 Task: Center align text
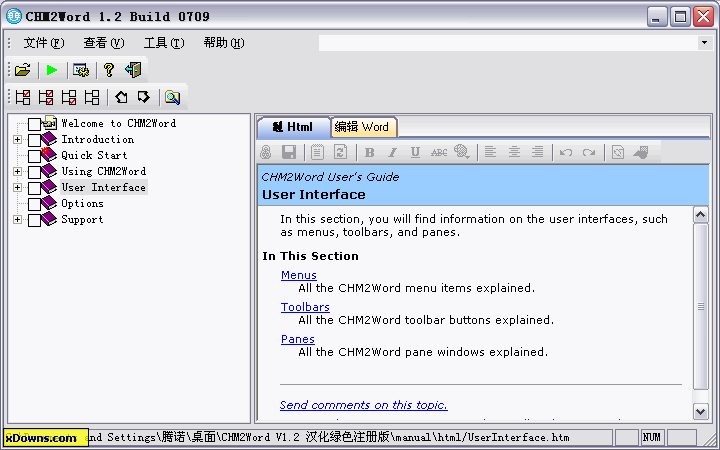[x=514, y=152]
